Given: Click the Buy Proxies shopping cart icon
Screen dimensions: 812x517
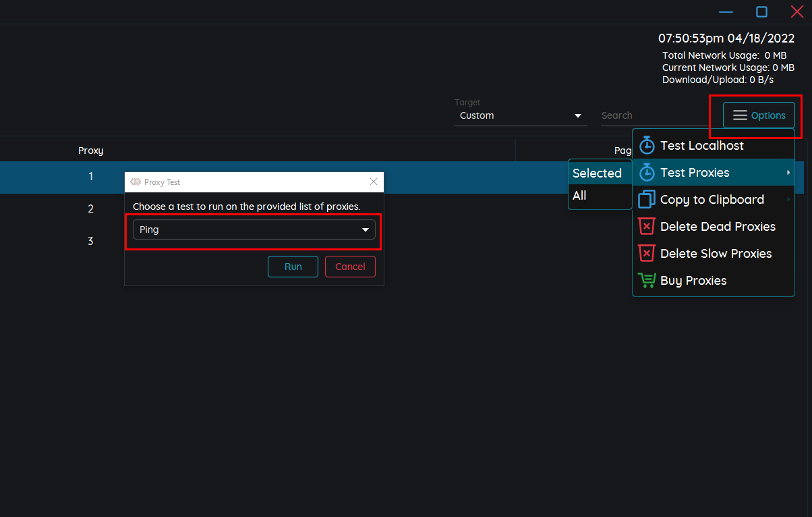Looking at the screenshot, I should (x=647, y=281).
